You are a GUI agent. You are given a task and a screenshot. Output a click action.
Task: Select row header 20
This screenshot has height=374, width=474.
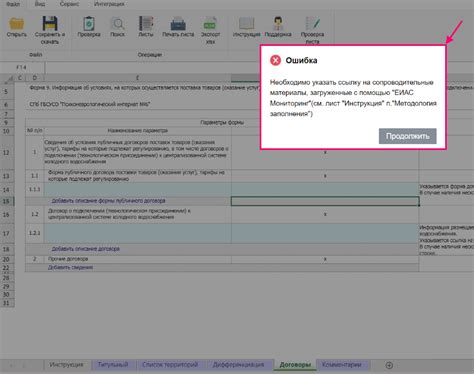(7, 259)
